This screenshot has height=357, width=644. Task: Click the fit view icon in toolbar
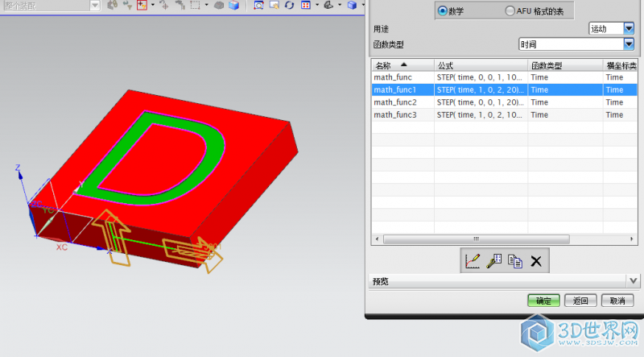click(x=258, y=5)
